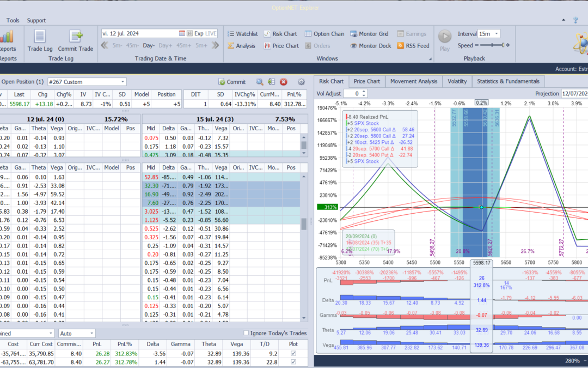Screen dimensions: 588x368
Task: Select the 16.90 Mid price cell
Action: [x=151, y=194]
